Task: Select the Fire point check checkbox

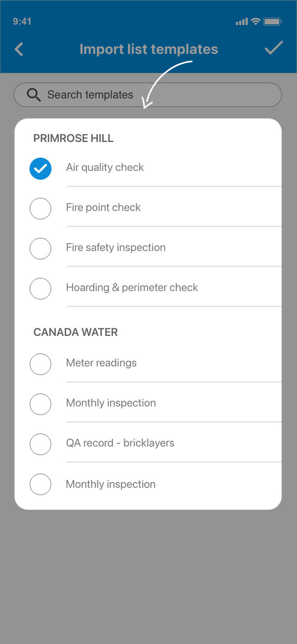Action: click(x=40, y=209)
